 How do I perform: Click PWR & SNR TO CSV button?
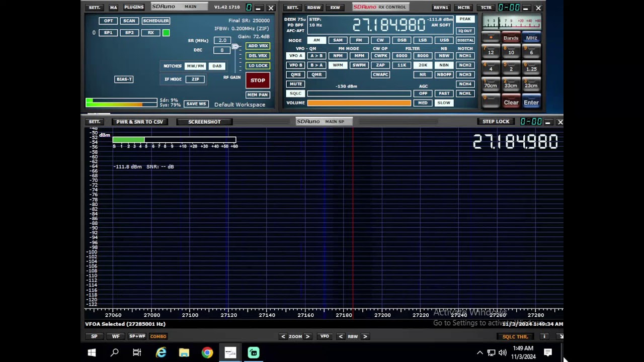(140, 122)
